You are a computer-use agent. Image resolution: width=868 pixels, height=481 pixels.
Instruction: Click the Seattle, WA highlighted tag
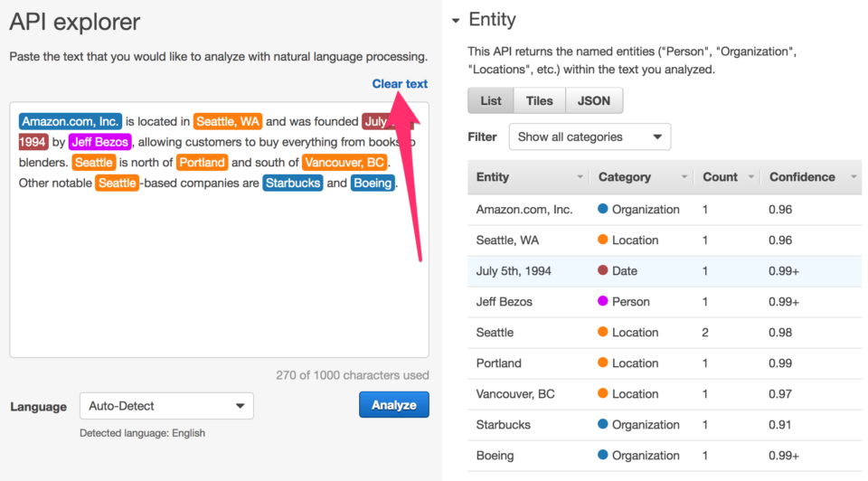click(x=228, y=121)
